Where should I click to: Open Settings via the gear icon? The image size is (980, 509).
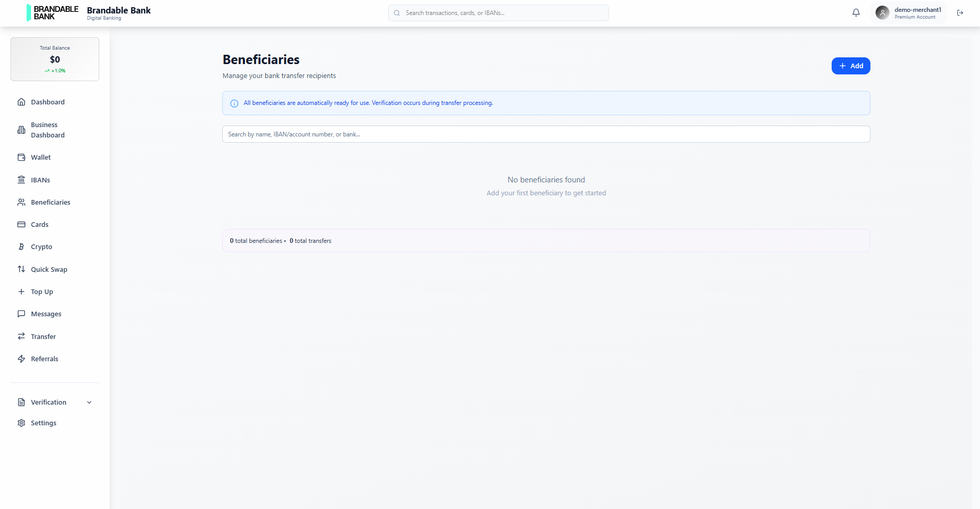(21, 422)
